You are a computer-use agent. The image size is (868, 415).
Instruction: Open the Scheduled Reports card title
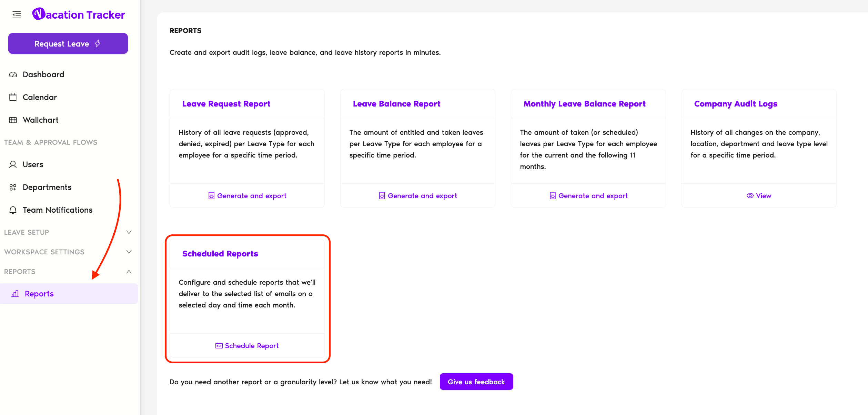point(220,254)
